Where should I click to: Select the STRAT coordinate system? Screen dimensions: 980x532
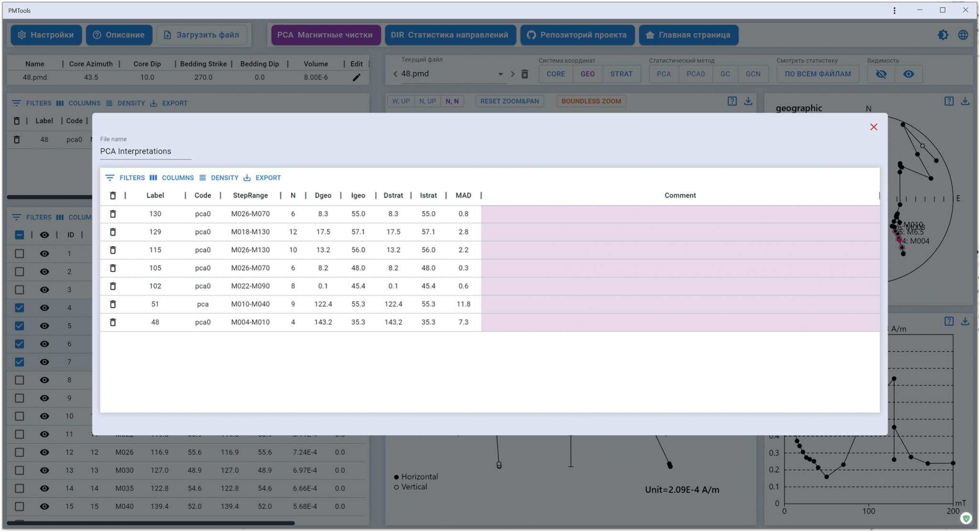pyautogui.click(x=621, y=74)
